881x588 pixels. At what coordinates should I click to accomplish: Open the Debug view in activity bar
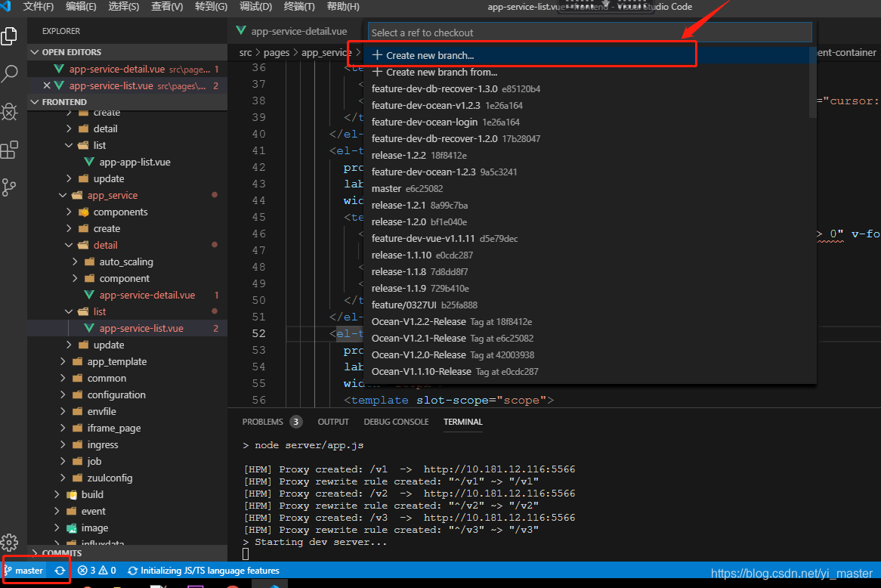click(10, 112)
